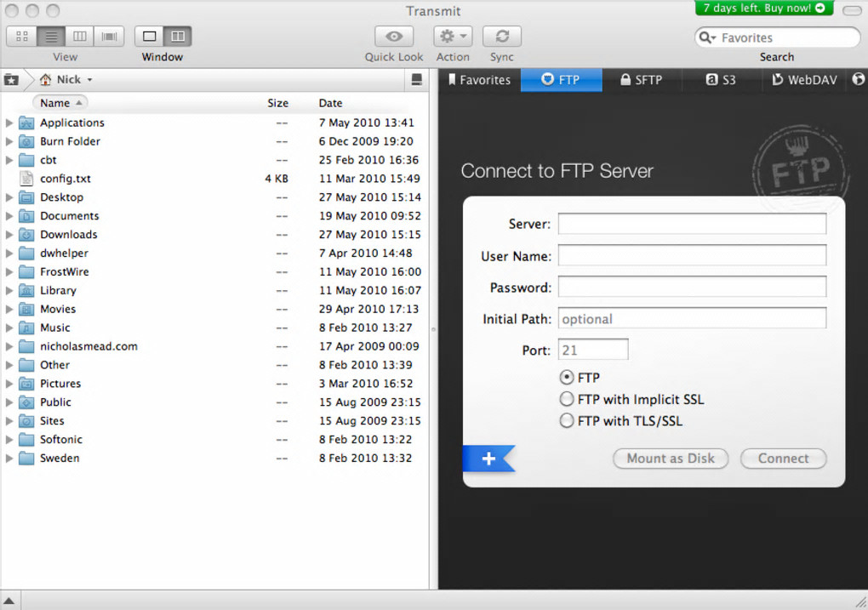Sort files by Size column

click(278, 103)
